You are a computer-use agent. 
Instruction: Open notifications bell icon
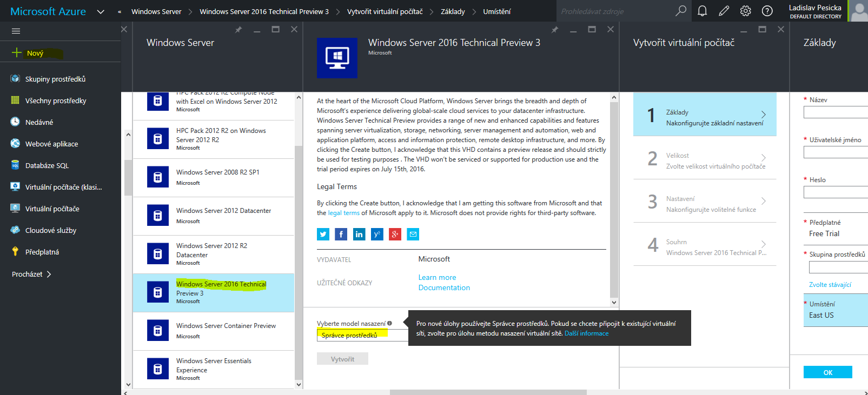coord(703,11)
